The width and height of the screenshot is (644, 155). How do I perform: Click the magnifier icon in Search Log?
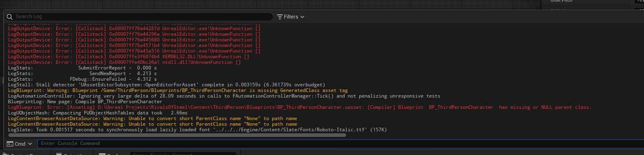pos(10,16)
